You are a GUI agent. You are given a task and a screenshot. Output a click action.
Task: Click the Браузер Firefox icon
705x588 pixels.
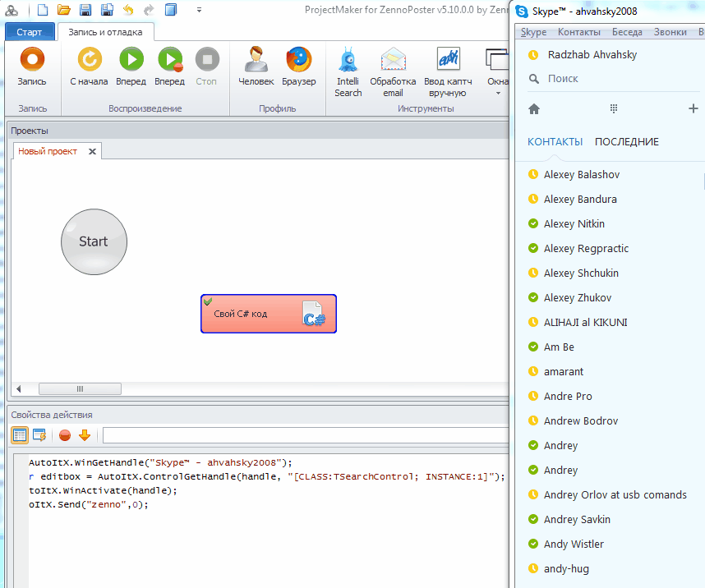pyautogui.click(x=298, y=60)
